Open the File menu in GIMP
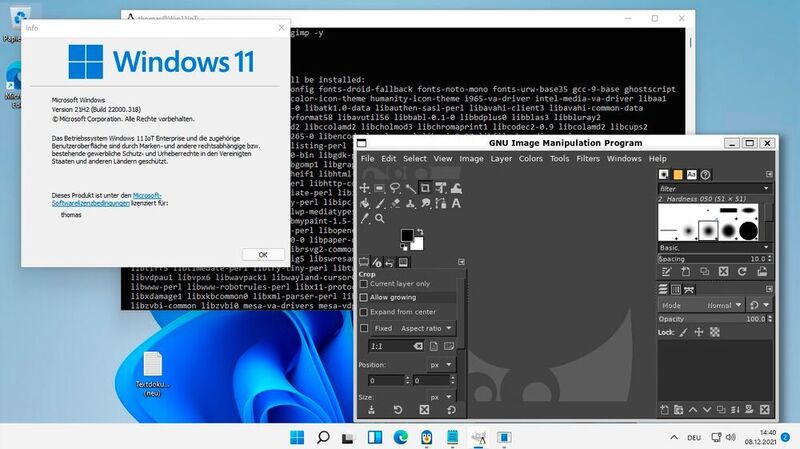The height and width of the screenshot is (449, 800). pyautogui.click(x=367, y=159)
